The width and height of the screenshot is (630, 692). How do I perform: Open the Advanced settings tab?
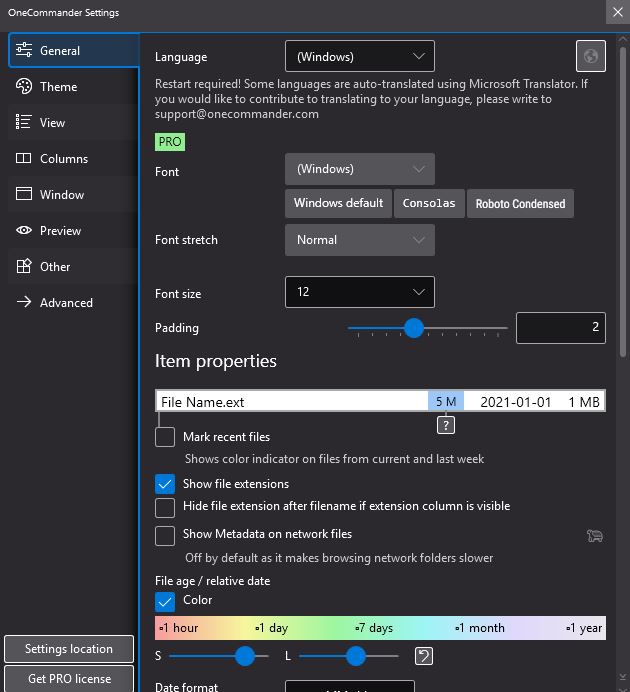click(73, 302)
